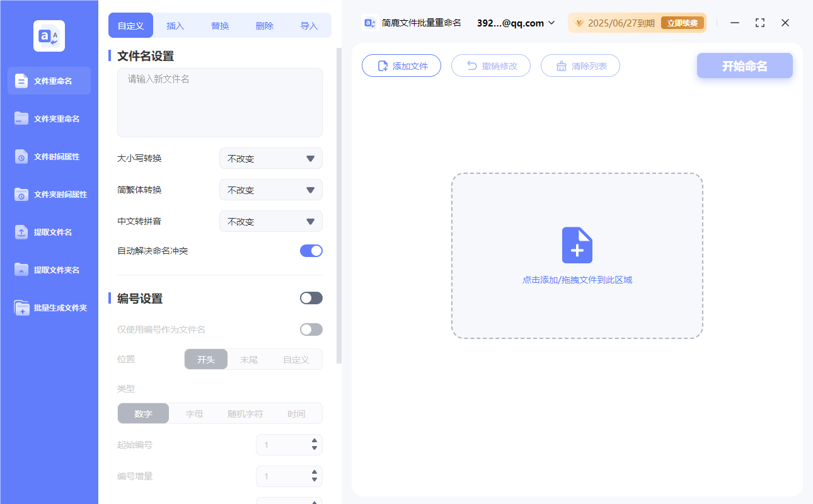Screen dimensions: 813x504
Task: Expand the 简繁体转换 dropdown
Action: (x=270, y=190)
